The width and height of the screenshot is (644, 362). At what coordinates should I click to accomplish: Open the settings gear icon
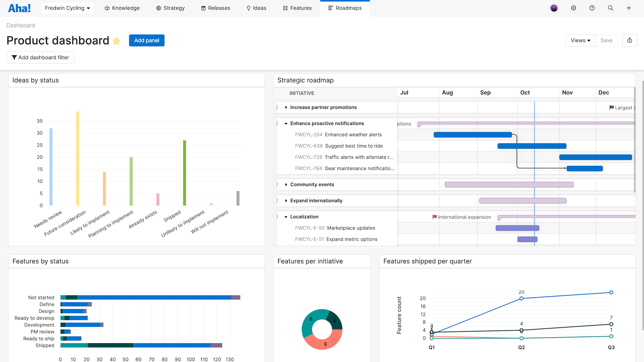(x=574, y=8)
